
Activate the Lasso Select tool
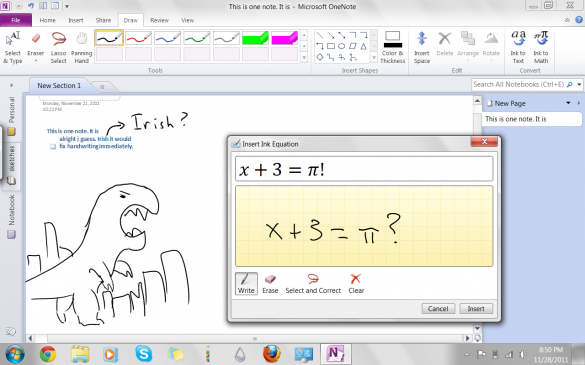click(59, 47)
